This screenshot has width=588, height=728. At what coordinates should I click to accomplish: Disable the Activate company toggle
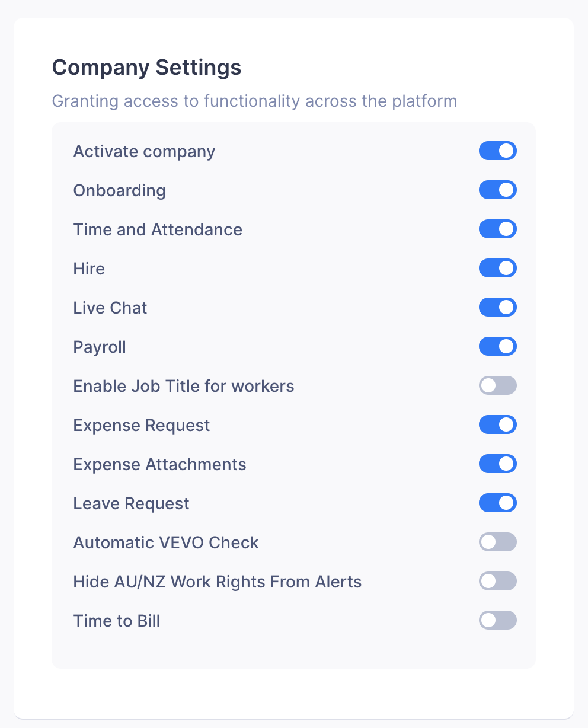[498, 151]
